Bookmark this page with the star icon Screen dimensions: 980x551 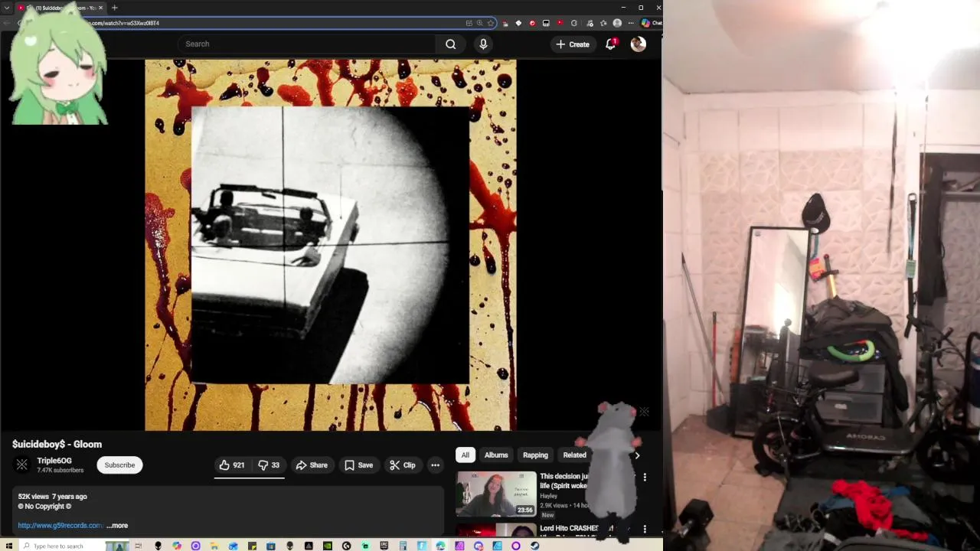[x=491, y=23]
